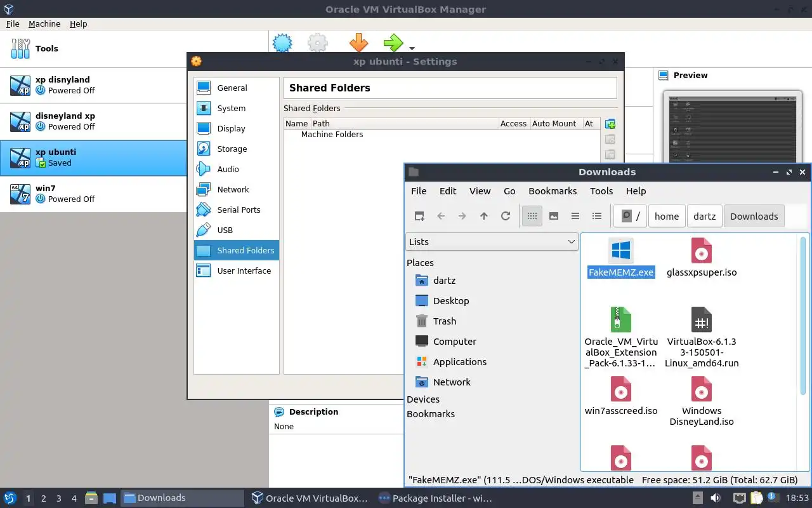Click the dartz path button

point(704,216)
